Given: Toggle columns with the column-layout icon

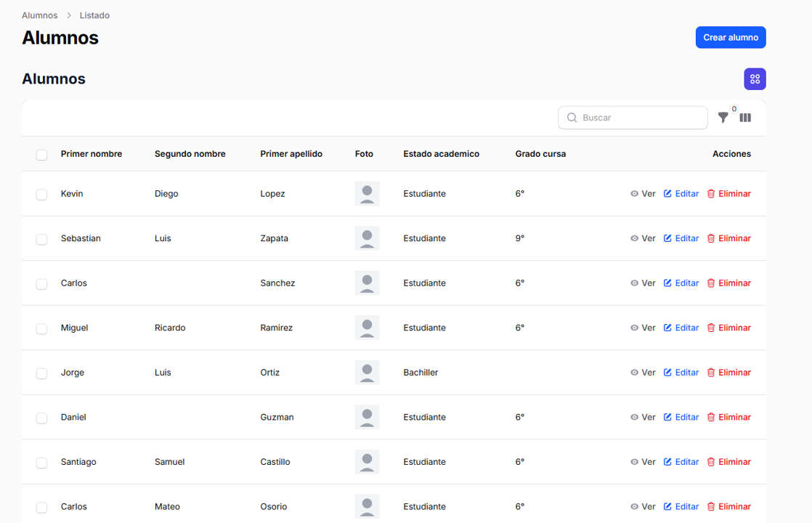Looking at the screenshot, I should 745,118.
